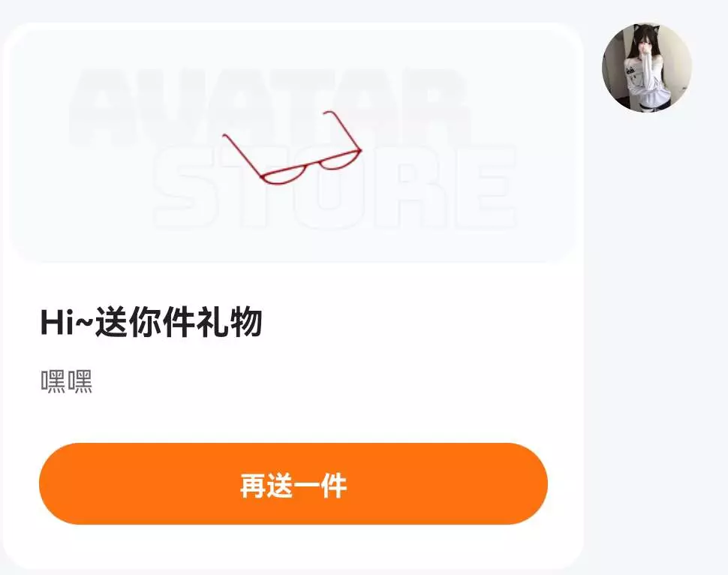Image resolution: width=728 pixels, height=575 pixels.
Task: Click the 嘿嘿 gift message
Action: pos(66,383)
